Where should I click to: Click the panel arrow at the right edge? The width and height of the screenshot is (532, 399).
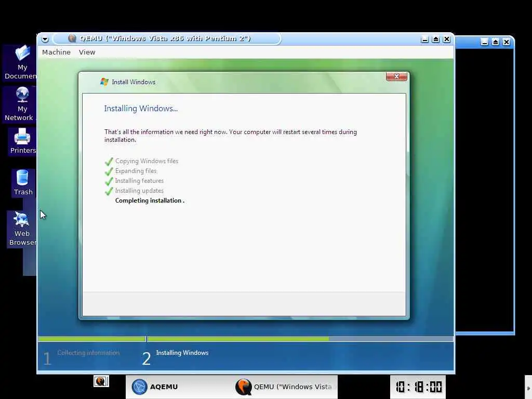(x=528, y=388)
